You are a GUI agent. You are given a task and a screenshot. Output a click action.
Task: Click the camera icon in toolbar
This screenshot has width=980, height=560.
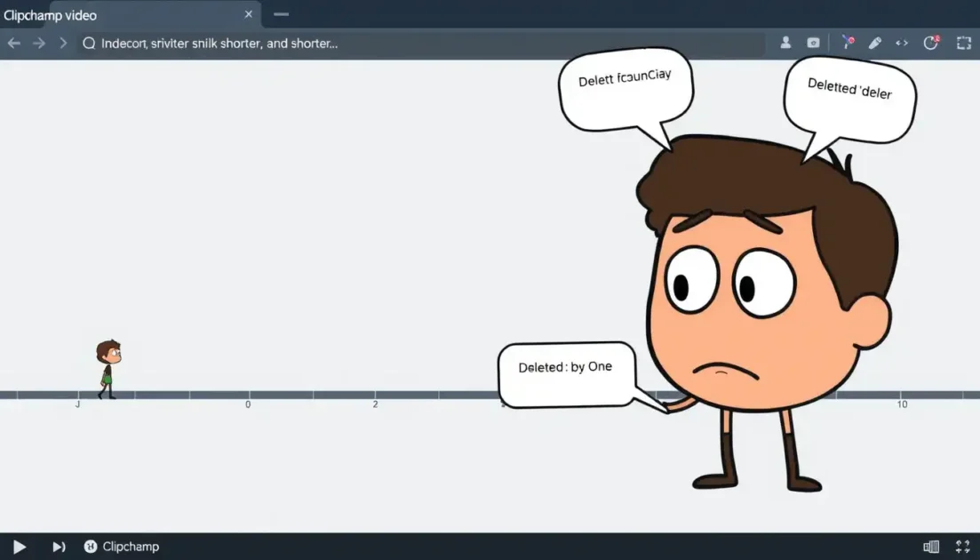click(813, 43)
